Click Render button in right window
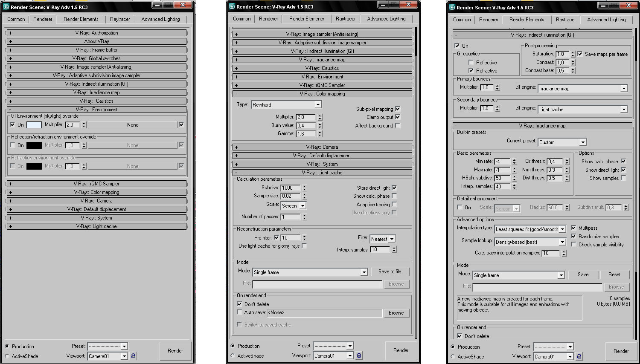This screenshot has width=640, height=364. 621,351
